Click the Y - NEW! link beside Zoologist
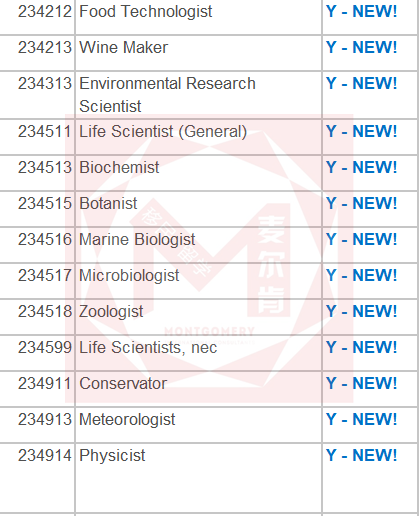The image size is (419, 516). 362,311
